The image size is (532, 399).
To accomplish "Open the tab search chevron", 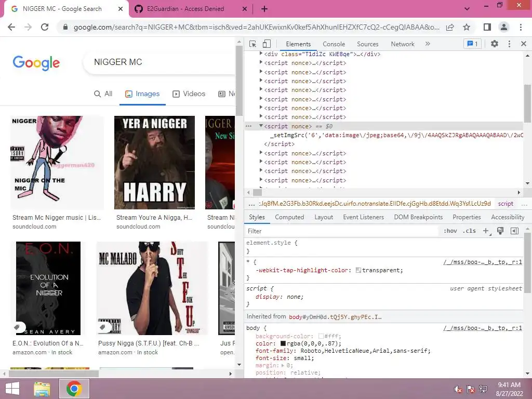I will [x=467, y=9].
